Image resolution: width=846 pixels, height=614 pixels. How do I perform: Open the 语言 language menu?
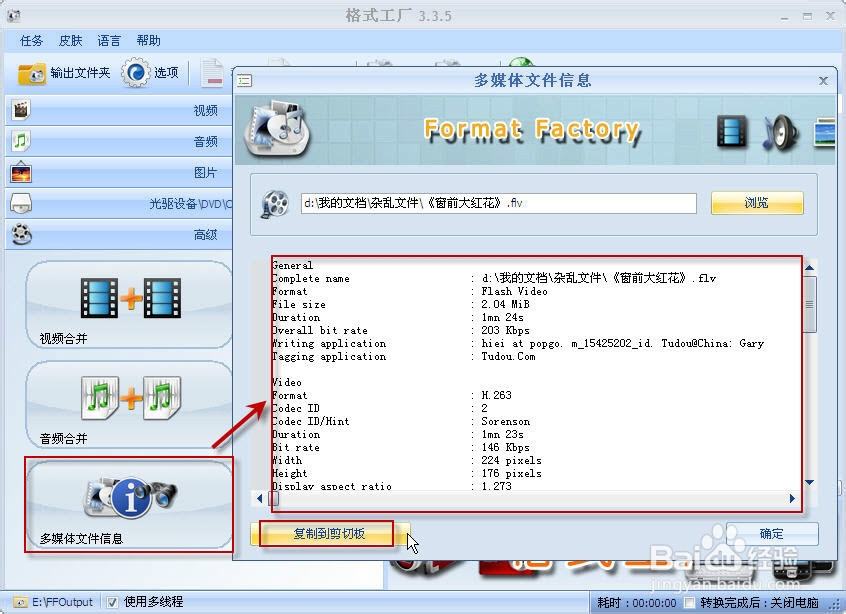coord(109,40)
